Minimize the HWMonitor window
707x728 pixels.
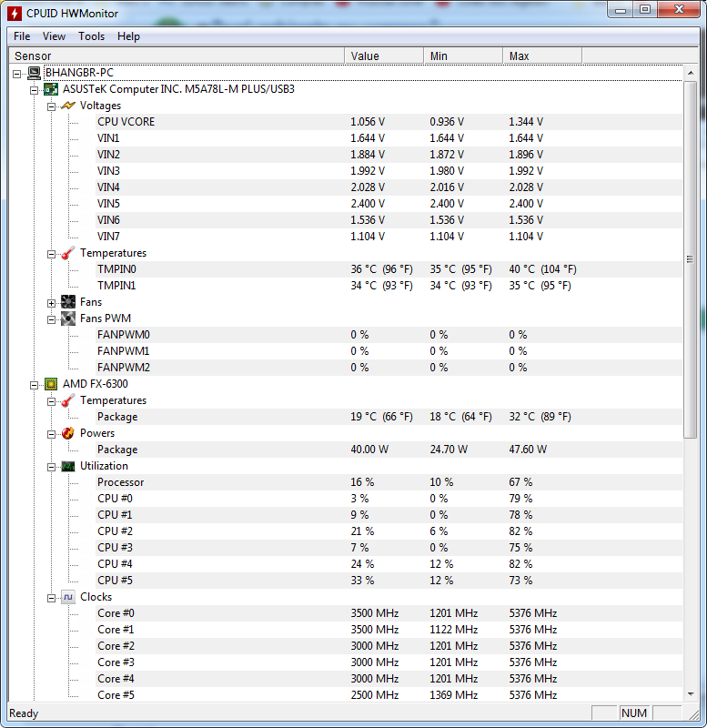click(621, 10)
